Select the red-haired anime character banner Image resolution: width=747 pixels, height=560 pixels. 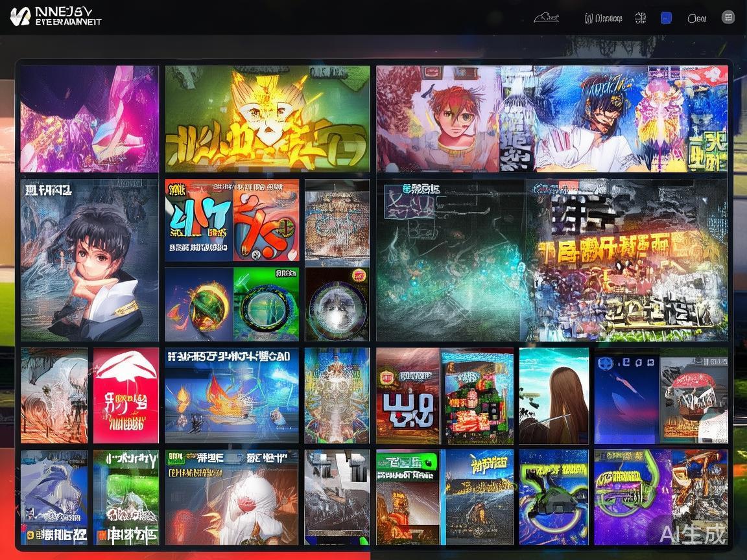[438, 119]
